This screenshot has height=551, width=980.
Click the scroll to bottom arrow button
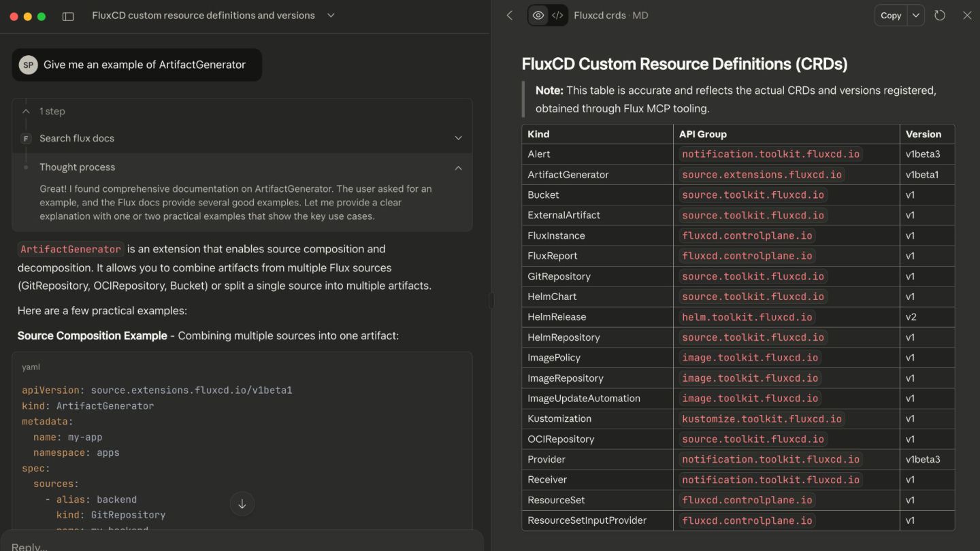tap(242, 504)
